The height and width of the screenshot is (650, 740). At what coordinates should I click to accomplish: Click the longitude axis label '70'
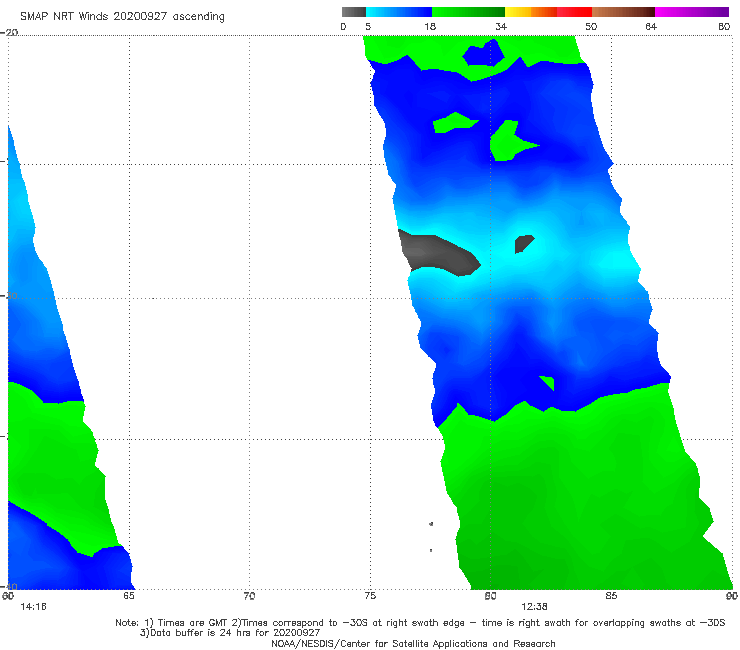click(249, 596)
